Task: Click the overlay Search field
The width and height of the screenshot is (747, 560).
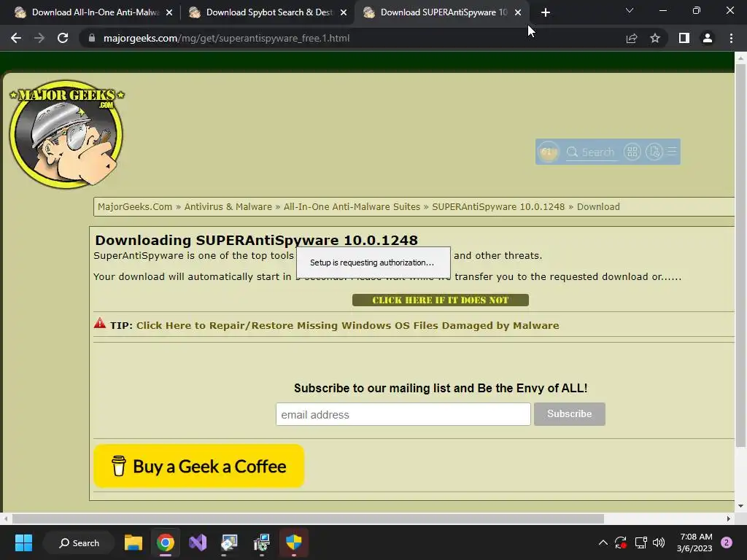Action: (x=592, y=152)
